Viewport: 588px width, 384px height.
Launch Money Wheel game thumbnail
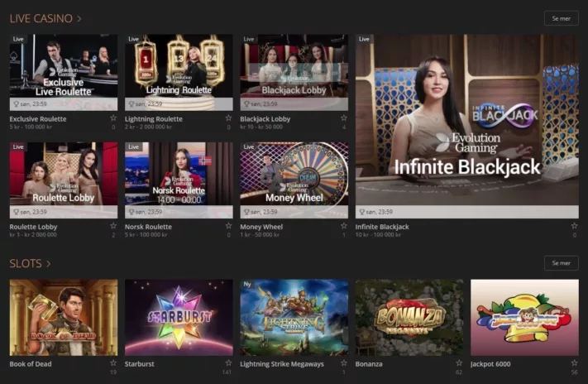[294, 180]
